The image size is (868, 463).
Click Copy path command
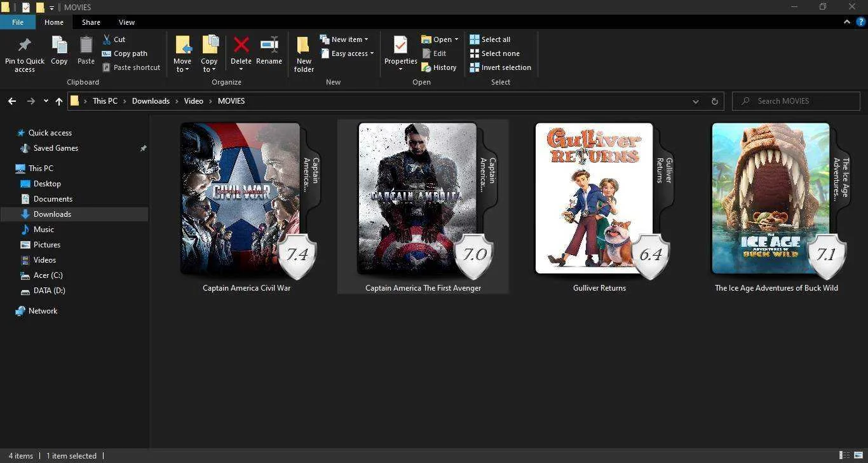click(125, 53)
